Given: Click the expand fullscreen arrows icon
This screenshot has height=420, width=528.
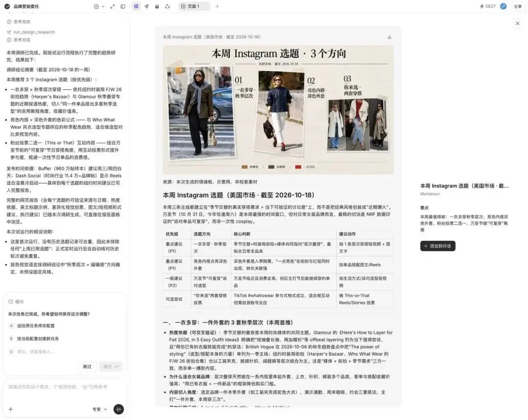Looking at the screenshot, I should coord(112,6).
